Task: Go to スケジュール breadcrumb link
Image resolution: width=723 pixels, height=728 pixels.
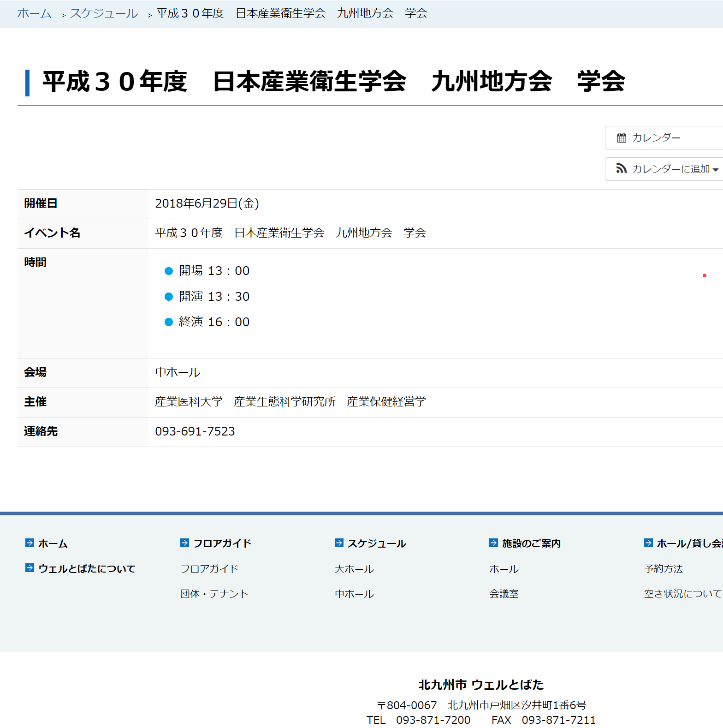Action: 104,13
